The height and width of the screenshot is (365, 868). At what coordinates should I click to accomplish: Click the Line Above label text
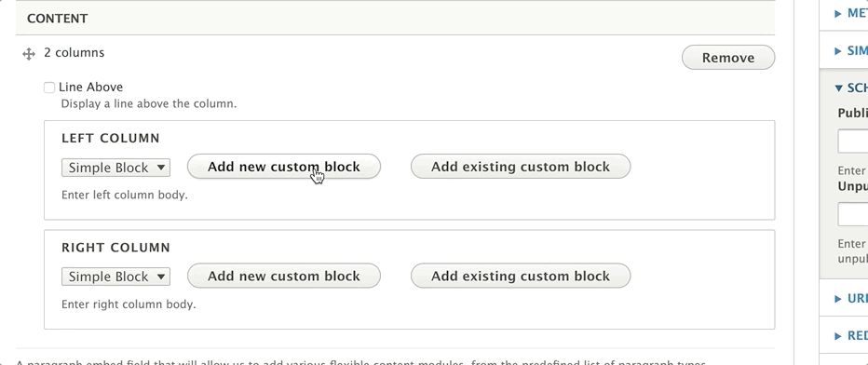(x=90, y=87)
